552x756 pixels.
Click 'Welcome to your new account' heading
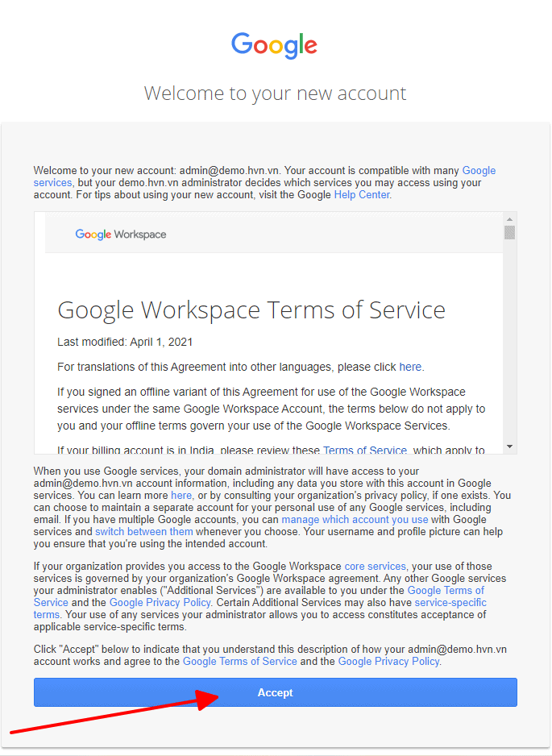point(275,93)
